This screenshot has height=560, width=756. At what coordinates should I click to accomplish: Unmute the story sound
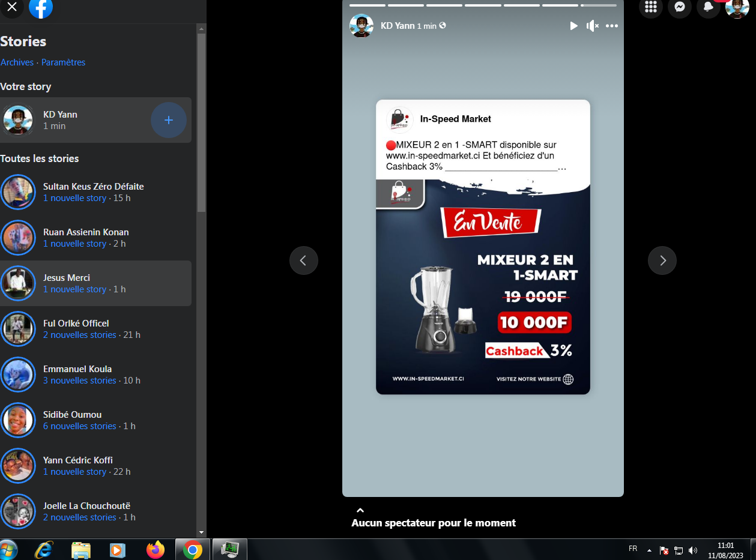coord(593,26)
